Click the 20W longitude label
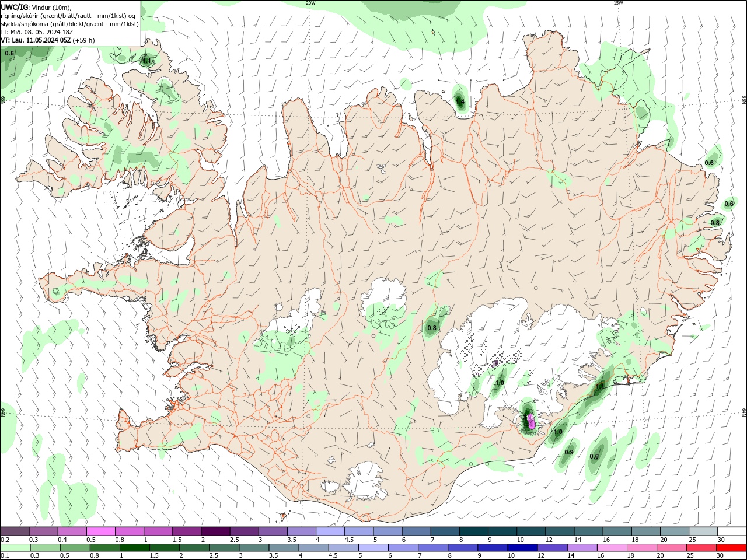The width and height of the screenshot is (747, 560). pos(310,3)
